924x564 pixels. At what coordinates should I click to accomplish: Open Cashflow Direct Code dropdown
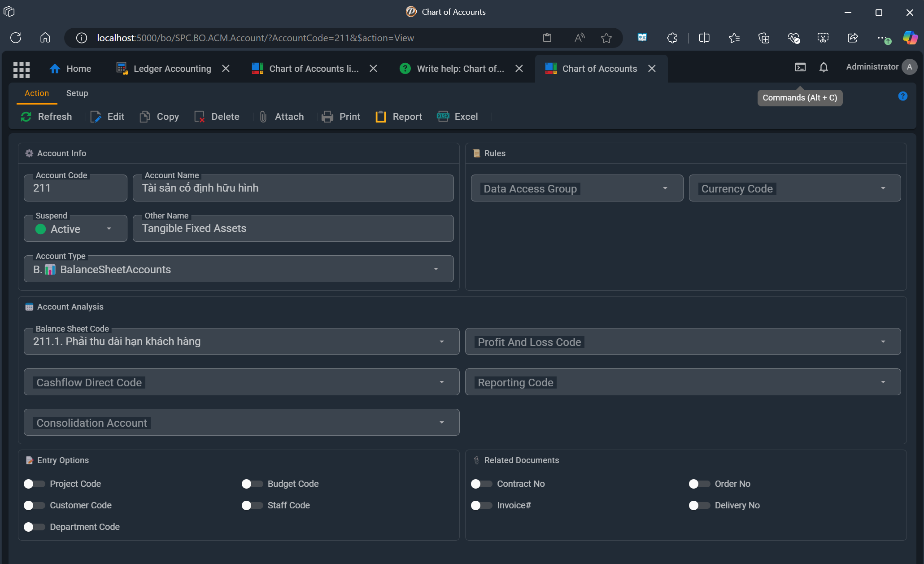point(241,382)
